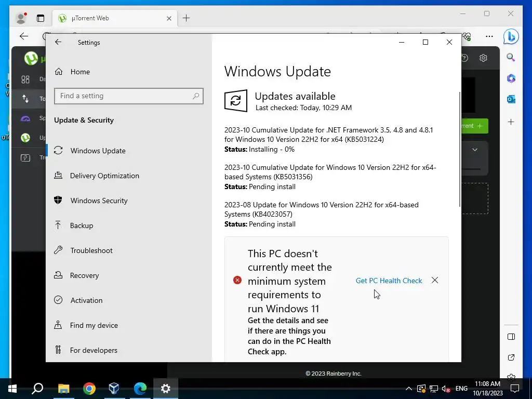Screen dimensions: 532x399
Task: Click the Edge profile icon
Action: [x=21, y=18]
